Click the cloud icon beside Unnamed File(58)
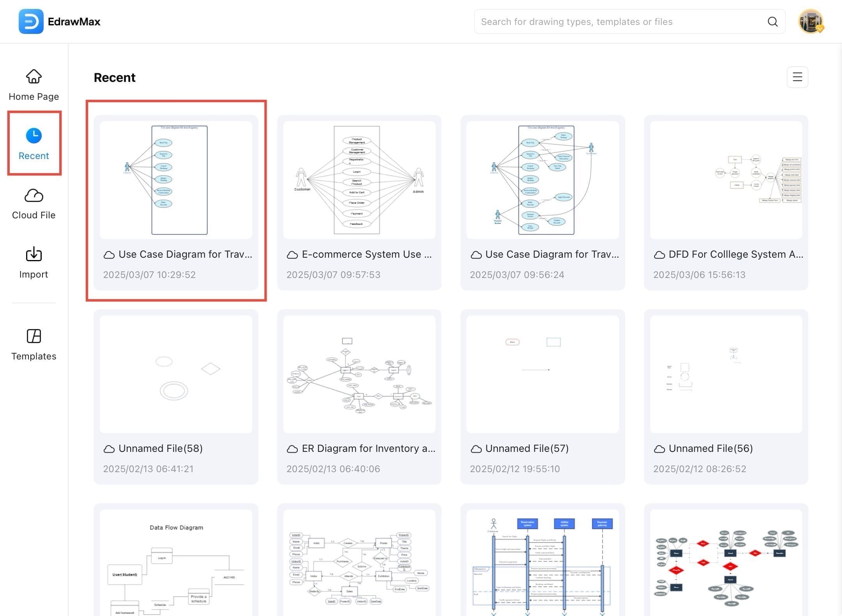 pos(109,449)
